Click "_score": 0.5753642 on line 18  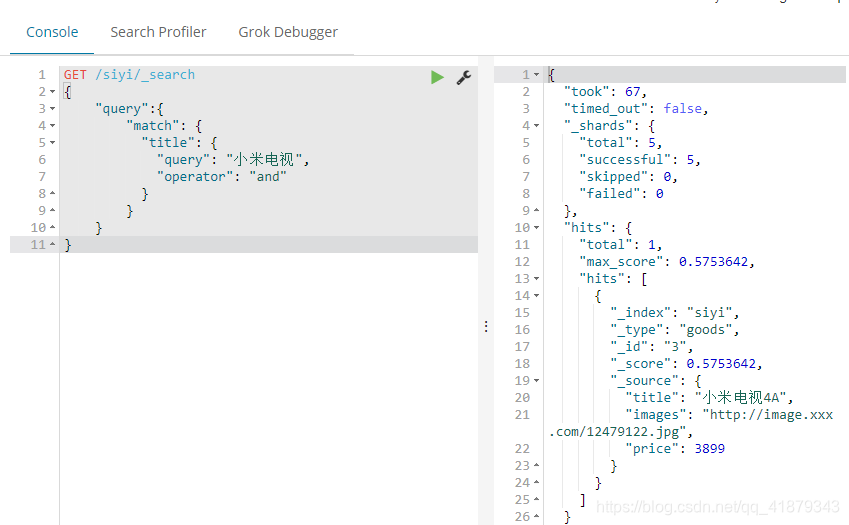pyautogui.click(x=686, y=364)
